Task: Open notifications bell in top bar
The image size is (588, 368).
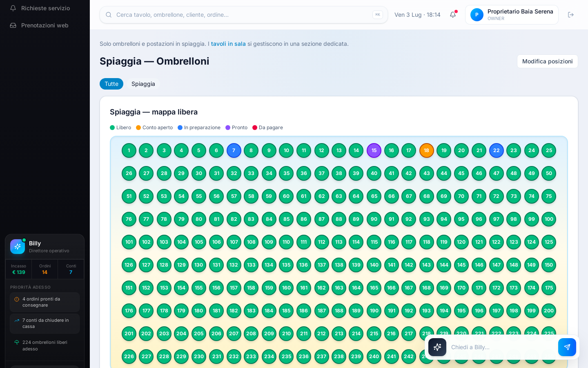Action: [453, 15]
